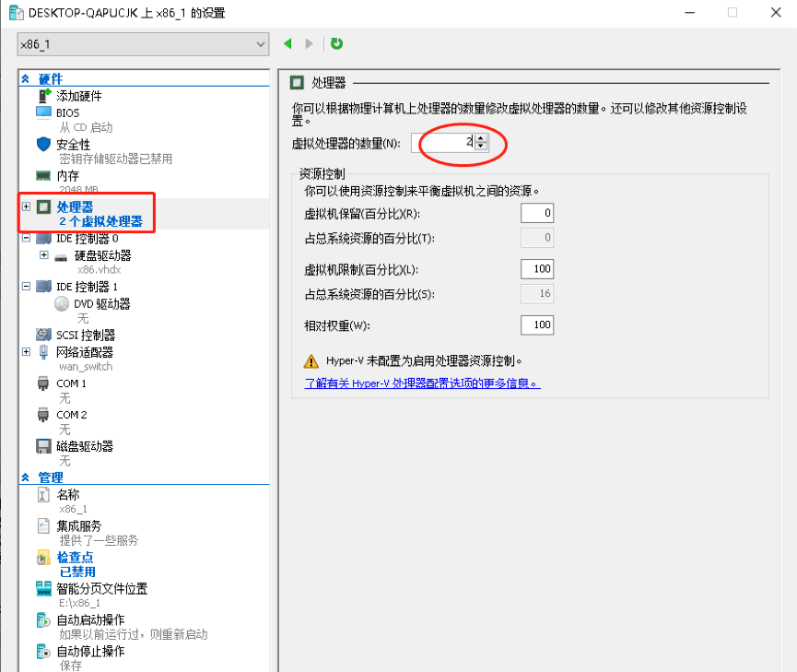Select the SCSI 控制器 icon
Screen dimensions: 797x672
click(43, 335)
